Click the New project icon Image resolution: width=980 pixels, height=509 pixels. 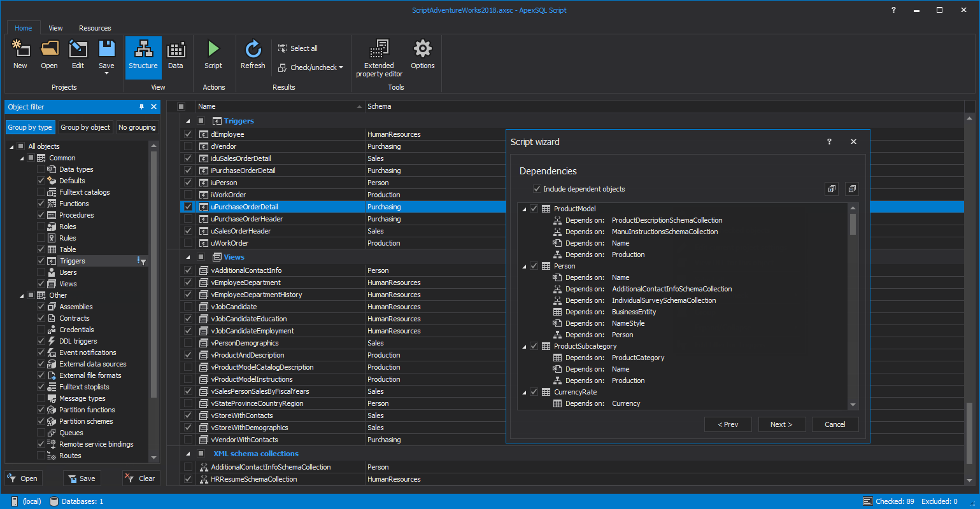(x=20, y=55)
